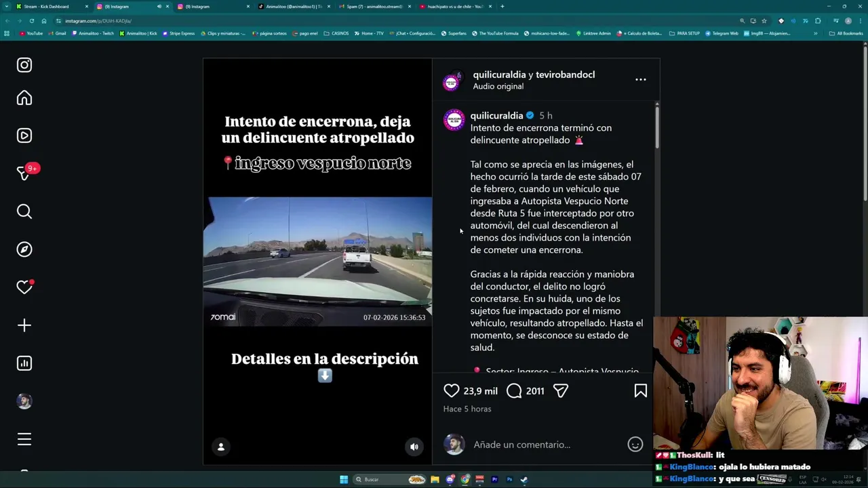Create a new post with plus icon
The height and width of the screenshot is (488, 868).
click(24, 325)
